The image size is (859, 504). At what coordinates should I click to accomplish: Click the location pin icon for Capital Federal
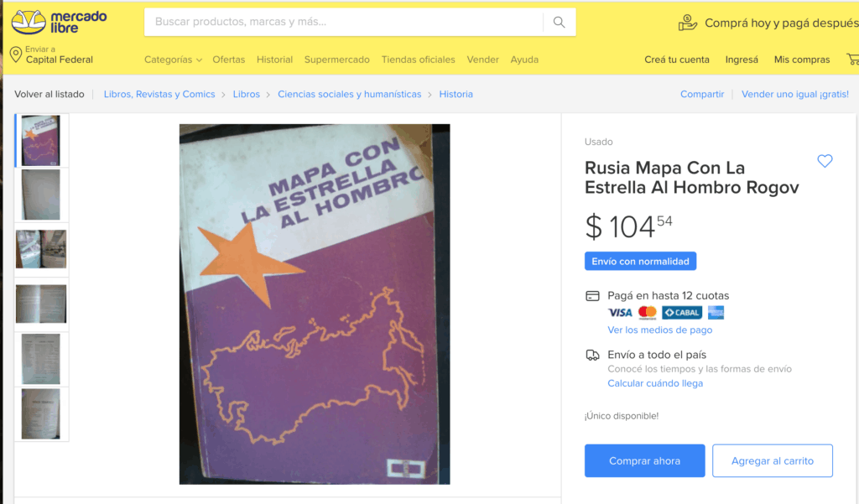click(16, 55)
